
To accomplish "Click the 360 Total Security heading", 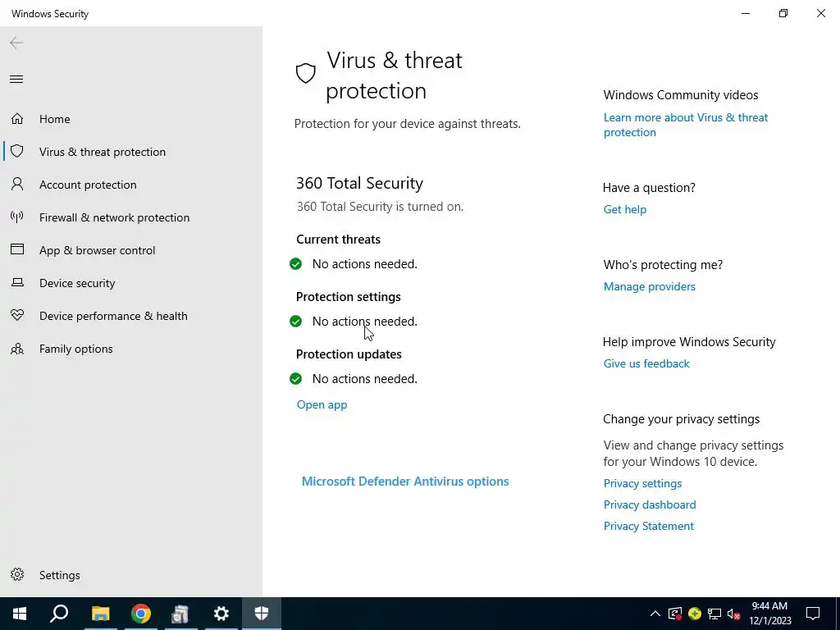I will [359, 183].
